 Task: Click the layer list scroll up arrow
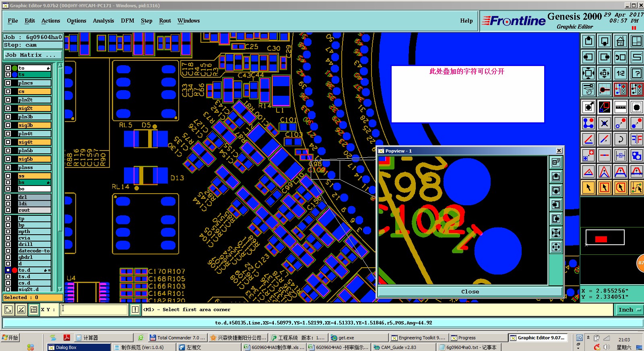click(60, 65)
